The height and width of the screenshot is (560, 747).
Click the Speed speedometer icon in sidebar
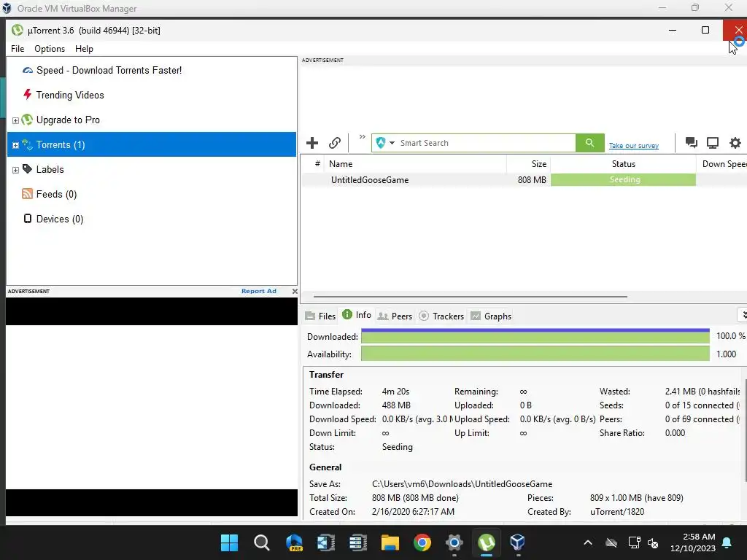tap(28, 71)
